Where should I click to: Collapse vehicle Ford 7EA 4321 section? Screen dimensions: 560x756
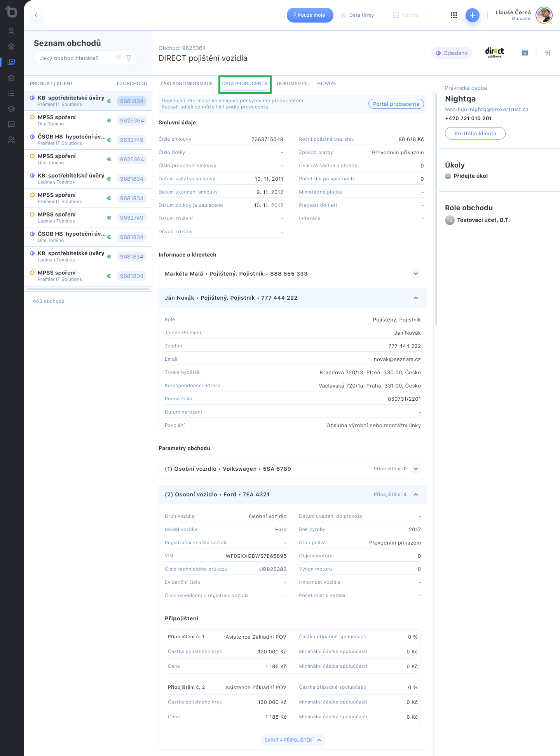pyautogui.click(x=416, y=494)
